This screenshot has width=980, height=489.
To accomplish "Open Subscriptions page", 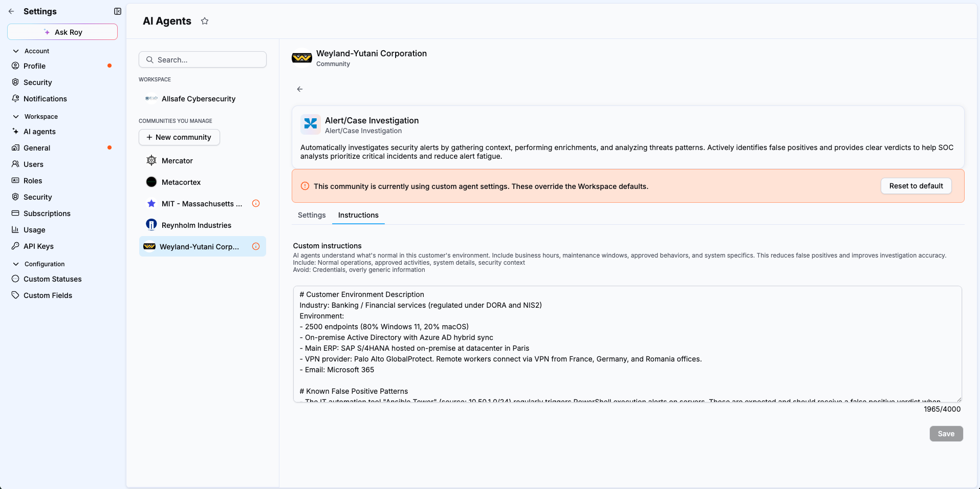I will click(x=47, y=214).
